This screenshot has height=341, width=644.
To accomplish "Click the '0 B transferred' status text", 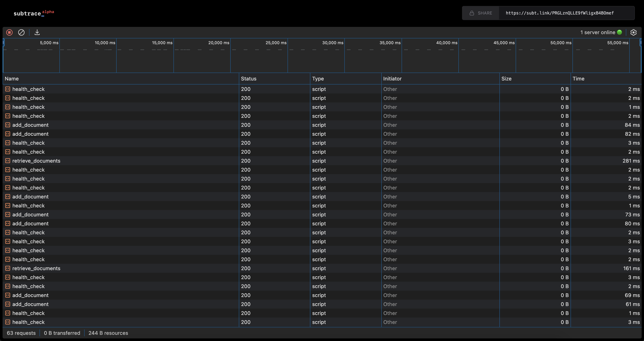I will (62, 333).
